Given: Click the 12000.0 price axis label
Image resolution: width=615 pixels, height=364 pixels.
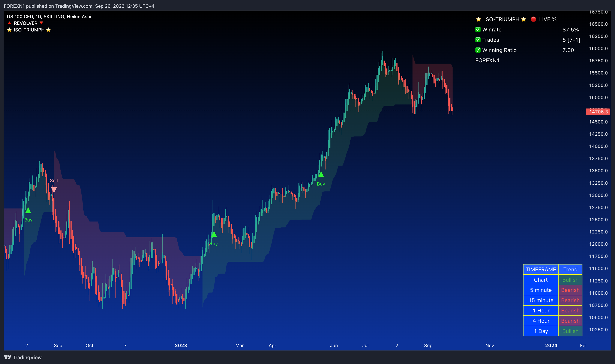Looking at the screenshot, I should click(x=598, y=244).
